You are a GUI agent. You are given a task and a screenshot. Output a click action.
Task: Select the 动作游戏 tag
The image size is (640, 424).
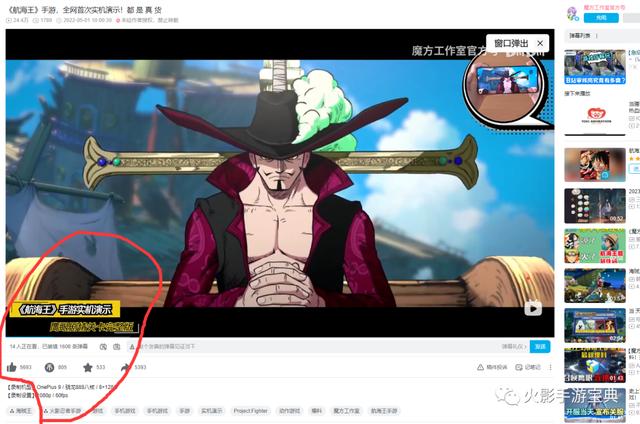289,411
